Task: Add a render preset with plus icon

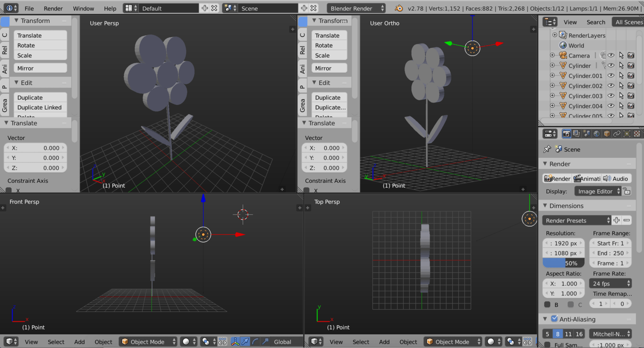Action: [616, 220]
